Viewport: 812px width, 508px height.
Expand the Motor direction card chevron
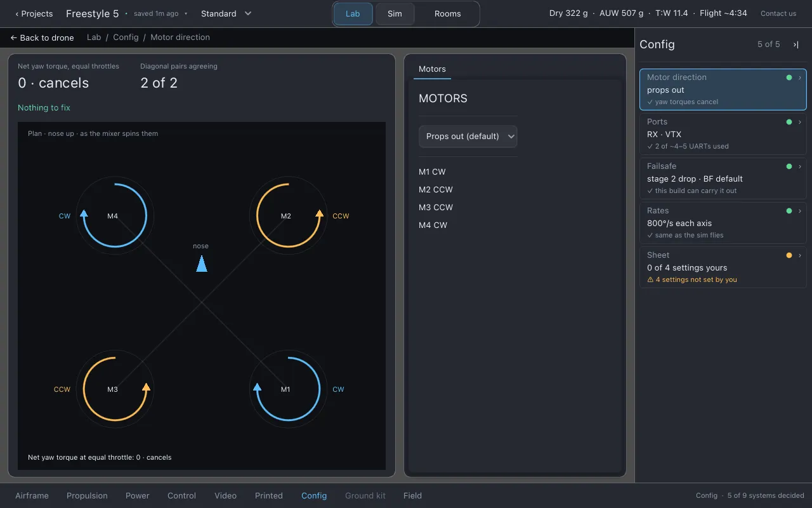(x=800, y=77)
